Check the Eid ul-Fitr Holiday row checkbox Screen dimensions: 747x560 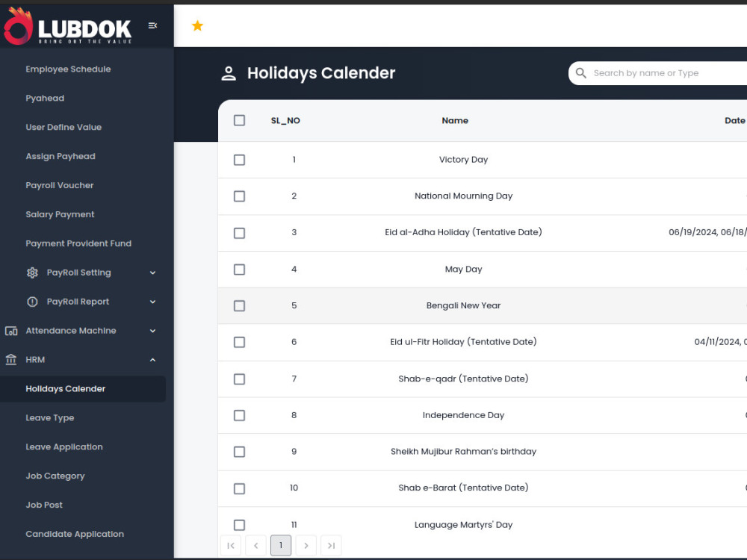(x=240, y=343)
